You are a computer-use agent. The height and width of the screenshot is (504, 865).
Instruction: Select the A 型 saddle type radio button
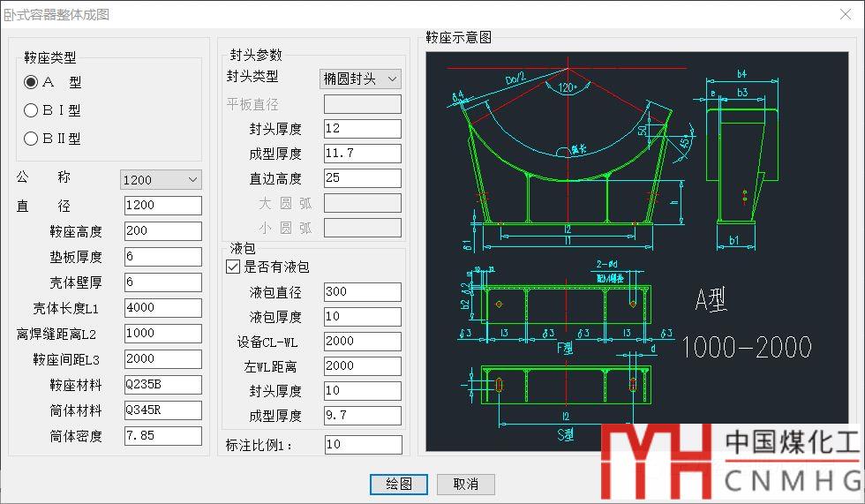pyautogui.click(x=32, y=82)
